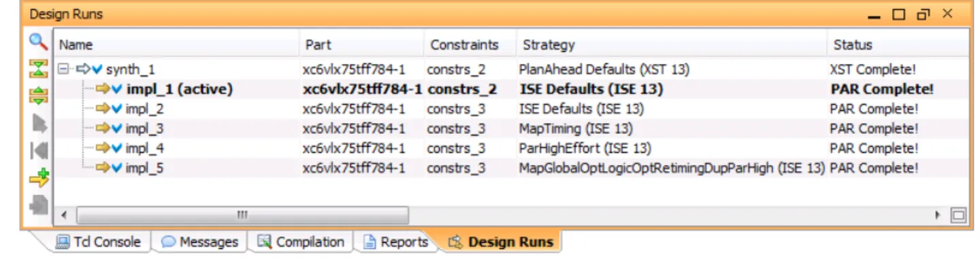Click the horizontal scrollbar thumb

242,215
